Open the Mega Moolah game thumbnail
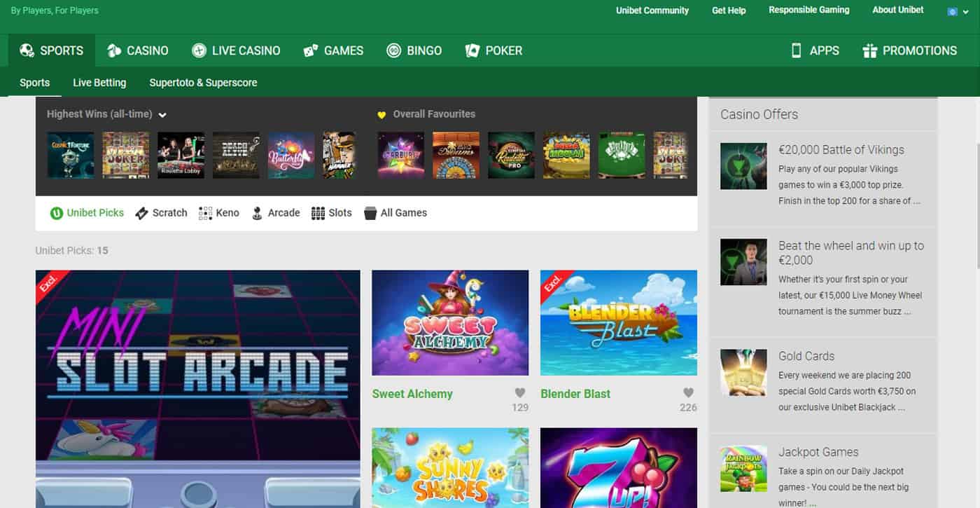Viewport: 980px width, 508px height. pos(566,155)
